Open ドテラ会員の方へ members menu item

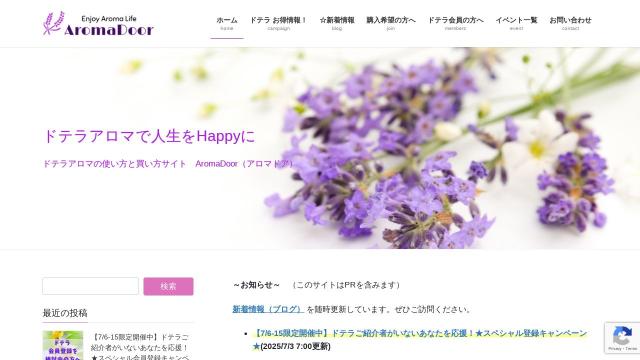[456, 23]
